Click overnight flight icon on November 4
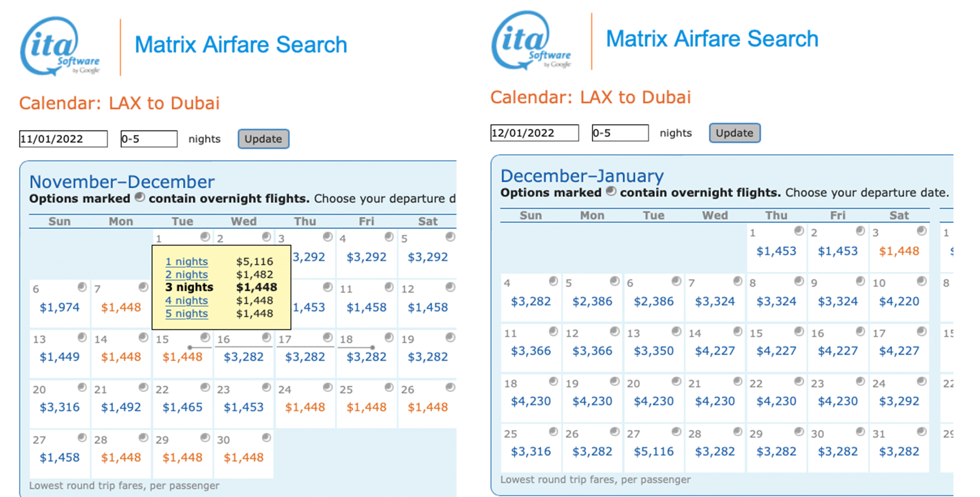This screenshot has width=980, height=497. [x=389, y=237]
